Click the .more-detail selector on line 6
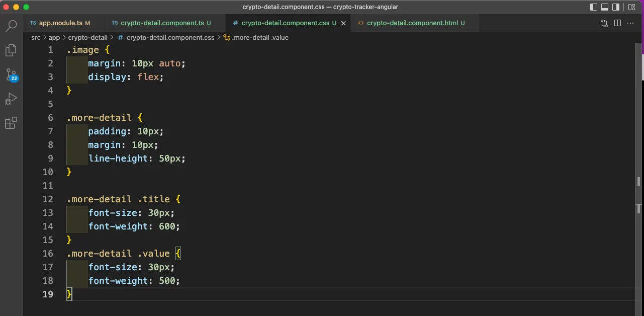The image size is (644, 316). (x=99, y=118)
